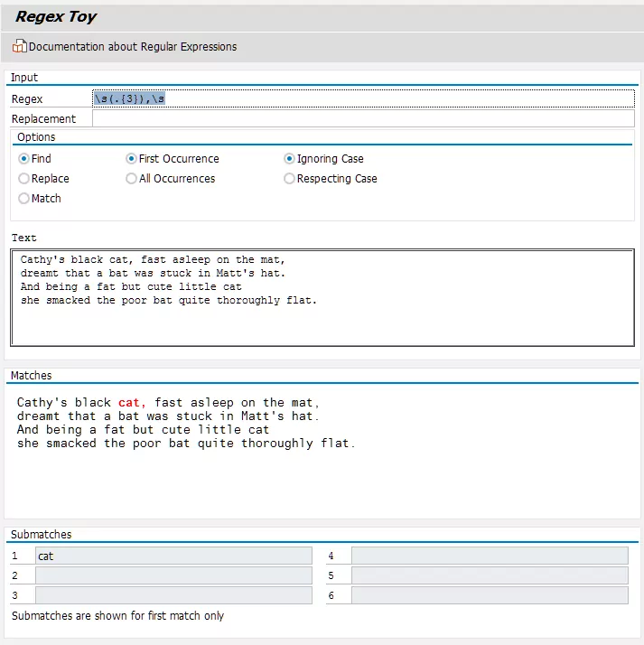
Task: Open Documentation about Regular Expressions
Action: click(132, 46)
